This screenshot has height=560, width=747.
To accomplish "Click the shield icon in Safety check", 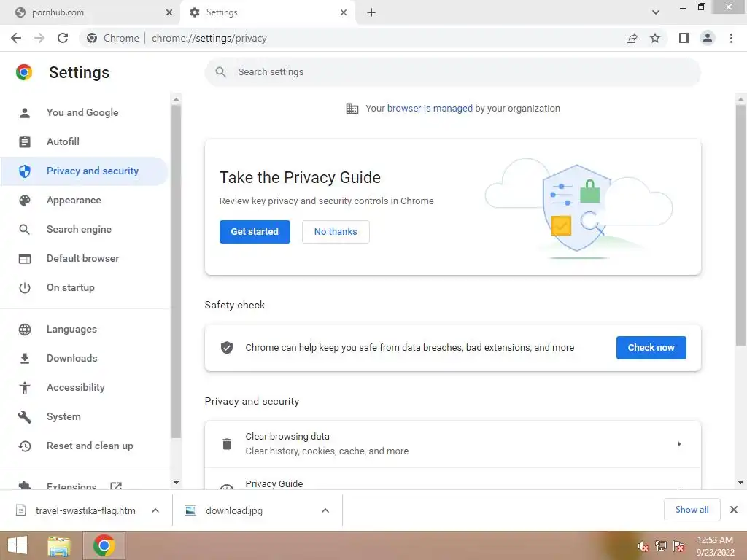I will tap(227, 348).
